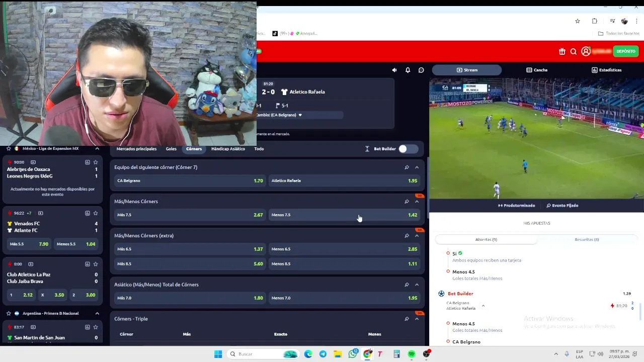Viewport: 644px width, 362px height.
Task: Favorite the México Liga de Expansion MX league
Action: 9,149
